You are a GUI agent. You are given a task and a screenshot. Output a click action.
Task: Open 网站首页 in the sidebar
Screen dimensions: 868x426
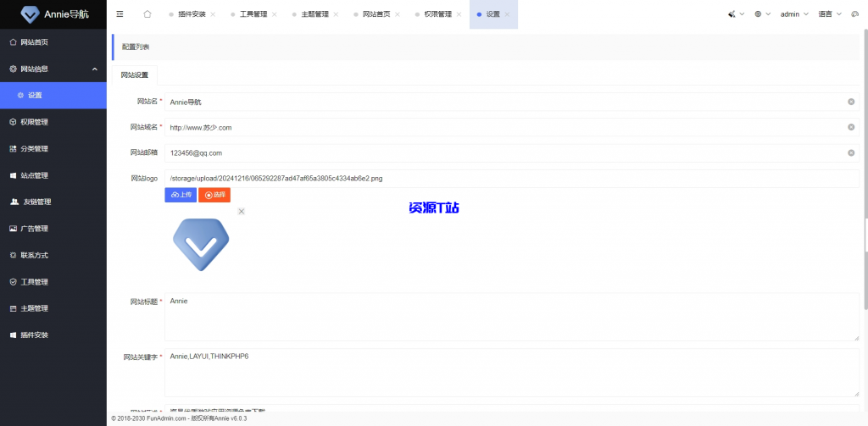click(53, 42)
